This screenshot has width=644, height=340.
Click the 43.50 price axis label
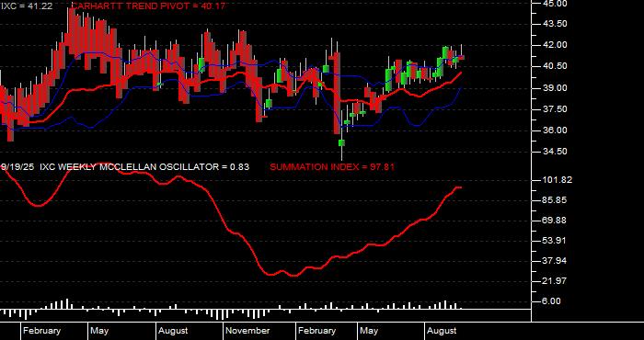point(556,24)
